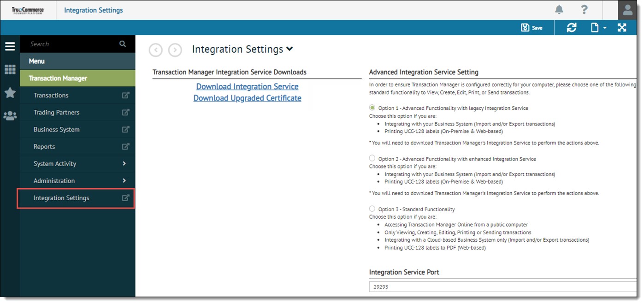644x304 pixels.
Task: Open the apps grid icon in the sidebar
Action: (10, 70)
